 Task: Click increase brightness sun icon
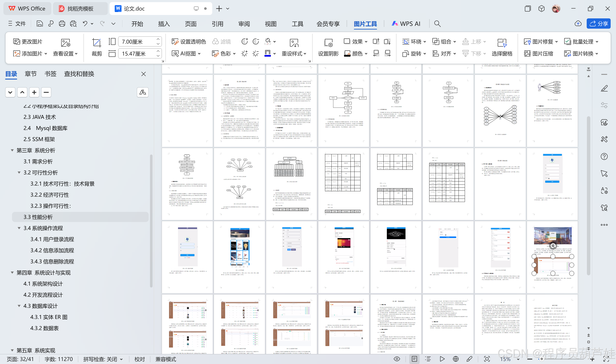244,53
